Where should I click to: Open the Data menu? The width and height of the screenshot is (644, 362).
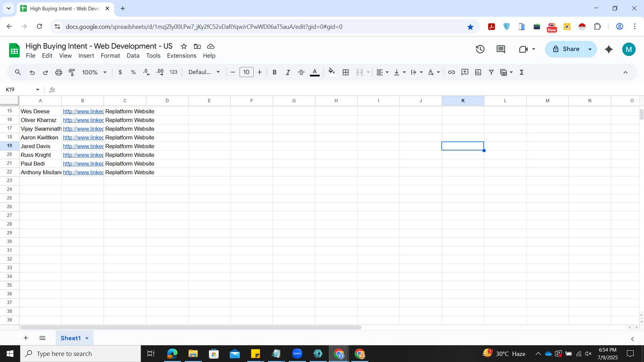(x=133, y=56)
